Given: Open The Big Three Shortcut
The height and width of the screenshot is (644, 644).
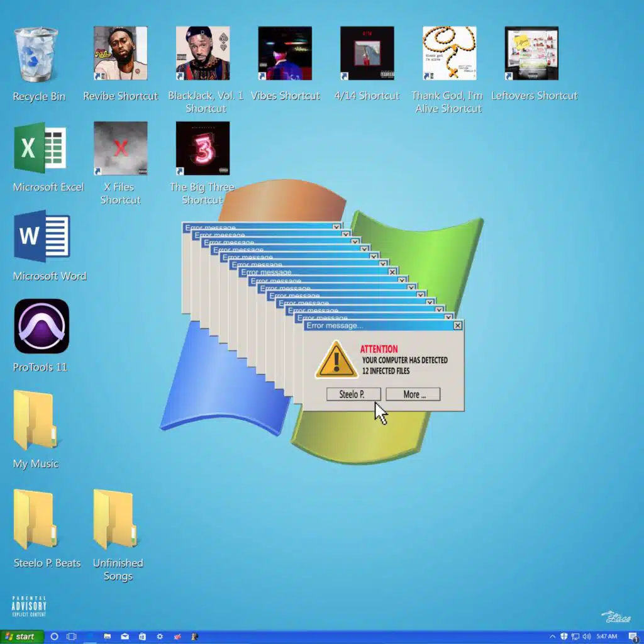Looking at the screenshot, I should [x=203, y=148].
